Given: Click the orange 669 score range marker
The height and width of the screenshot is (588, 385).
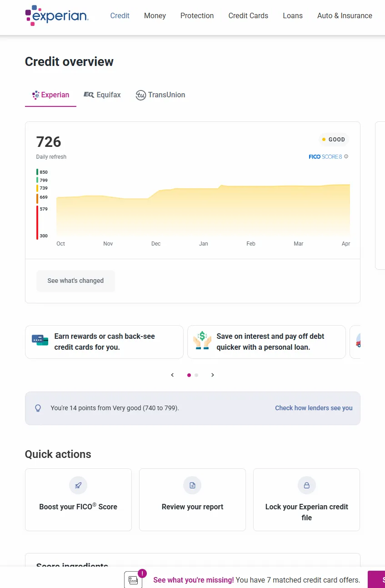Looking at the screenshot, I should (37, 198).
